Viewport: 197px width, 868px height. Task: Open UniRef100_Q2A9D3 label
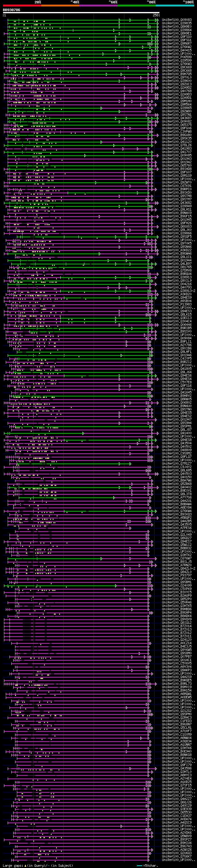pos(177,94)
